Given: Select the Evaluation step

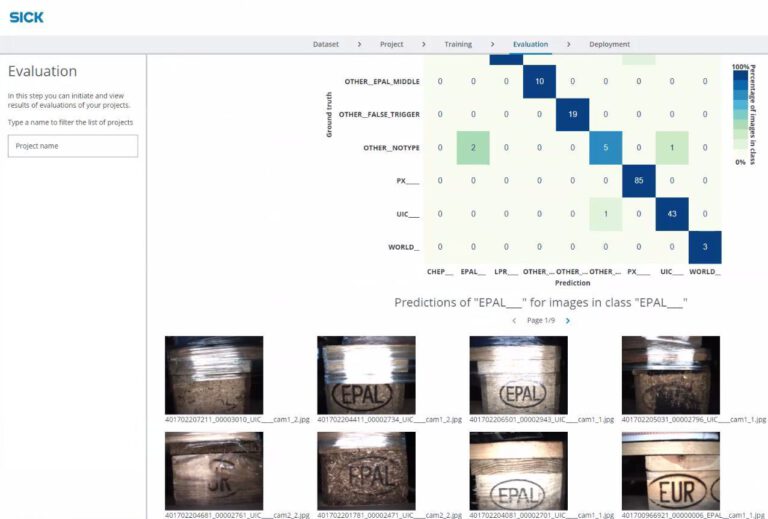Looking at the screenshot, I should click(530, 44).
